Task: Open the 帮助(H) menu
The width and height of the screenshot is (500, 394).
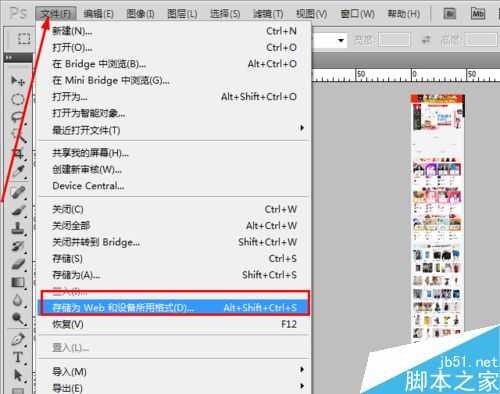Action: point(404,14)
